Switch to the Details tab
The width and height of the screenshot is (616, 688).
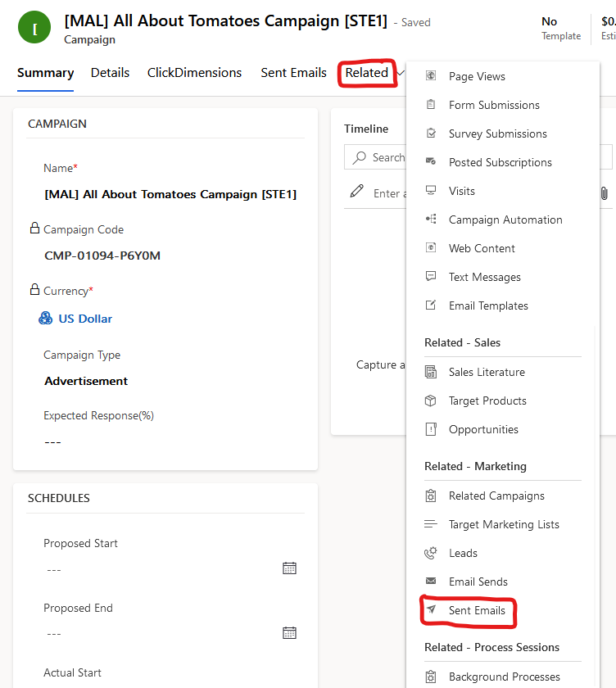(110, 73)
